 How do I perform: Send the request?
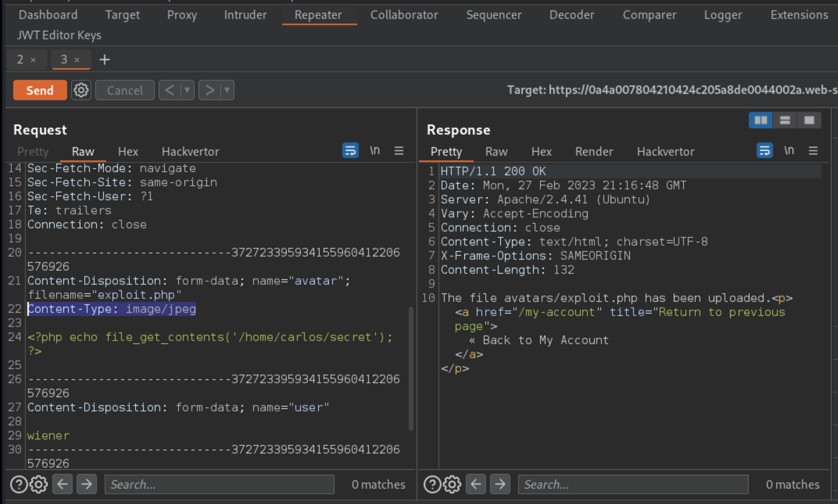[40, 90]
